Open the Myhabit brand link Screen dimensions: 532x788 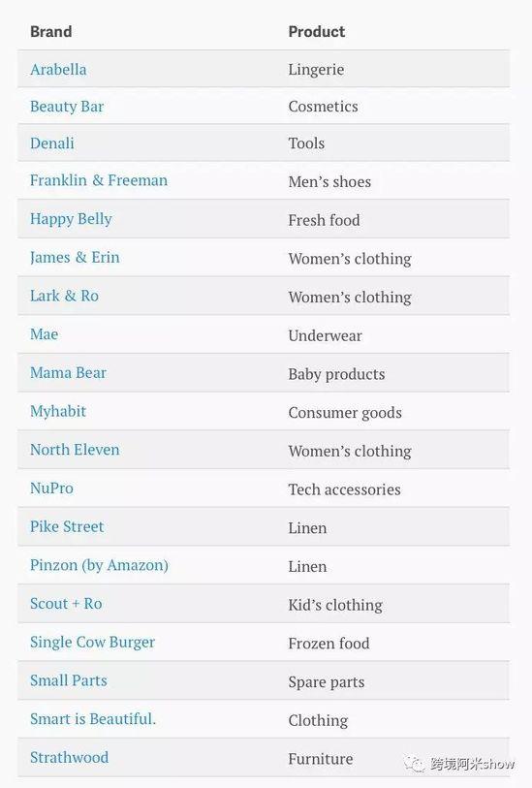[x=58, y=412]
